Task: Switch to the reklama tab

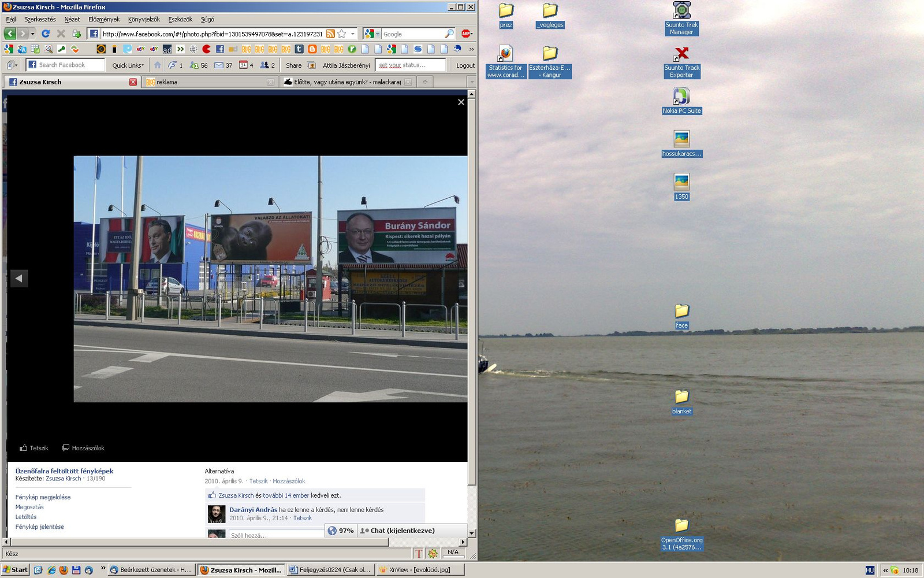Action: tap(210, 82)
